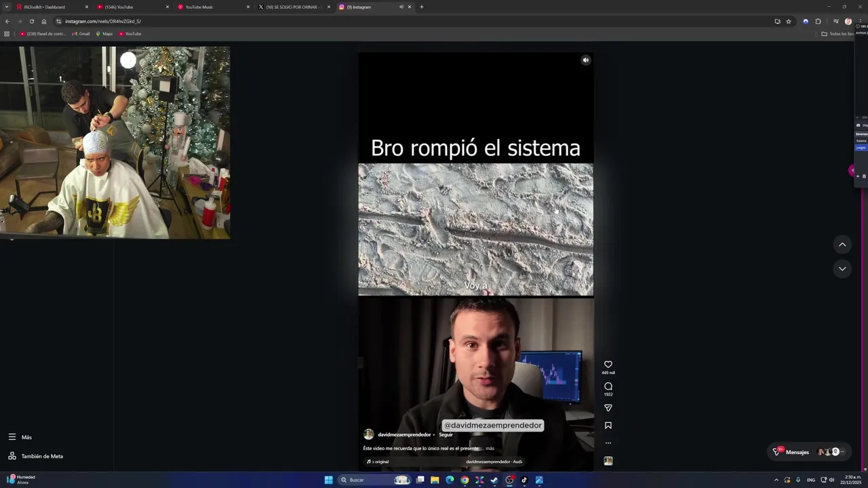Screen dimensions: 868x488
Task: Open davidmezaemprendedor profile avatar
Action: pos(369,434)
